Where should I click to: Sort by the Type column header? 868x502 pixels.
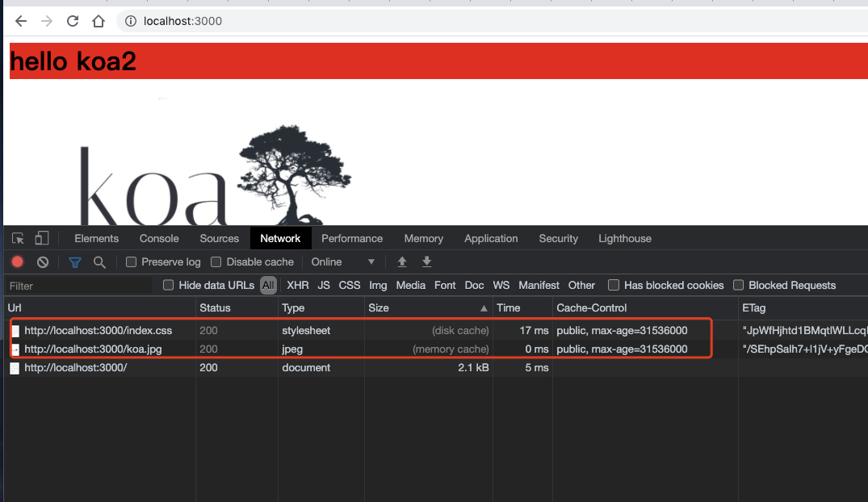[x=321, y=307]
